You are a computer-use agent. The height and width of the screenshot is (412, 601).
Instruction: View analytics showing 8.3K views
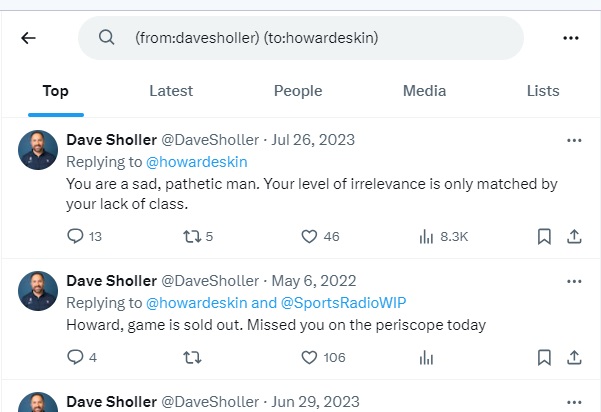pos(427,237)
